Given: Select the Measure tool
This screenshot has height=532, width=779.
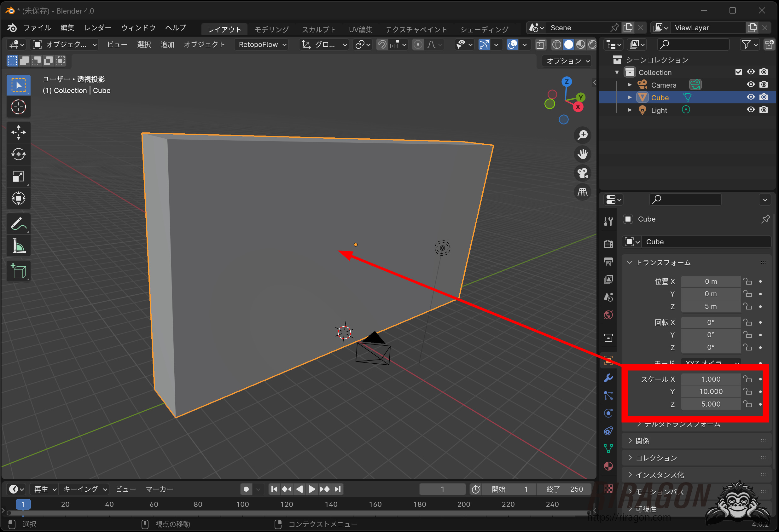Looking at the screenshot, I should tap(18, 246).
